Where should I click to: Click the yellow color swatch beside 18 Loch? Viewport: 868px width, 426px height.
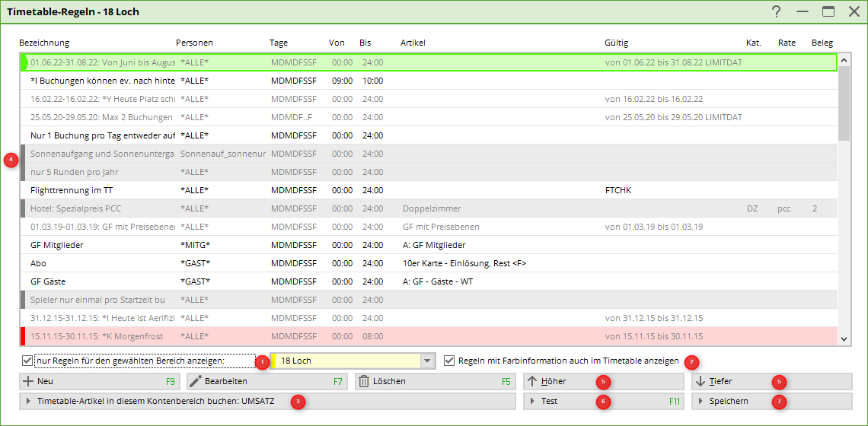coord(273,361)
